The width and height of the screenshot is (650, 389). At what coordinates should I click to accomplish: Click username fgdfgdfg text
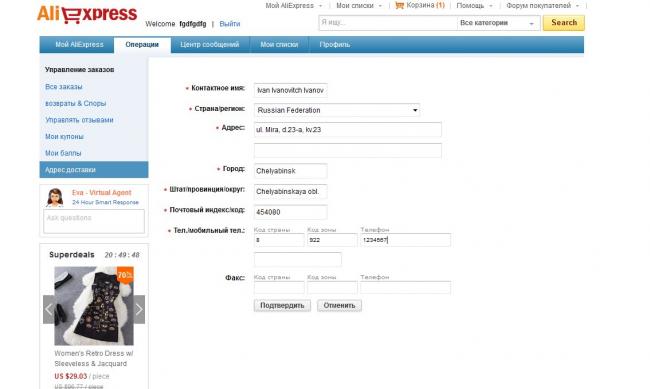click(193, 24)
